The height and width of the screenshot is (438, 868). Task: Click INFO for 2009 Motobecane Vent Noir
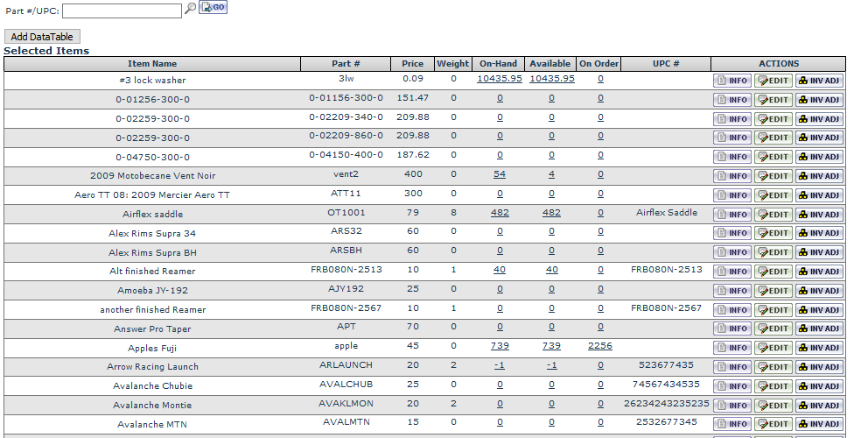pos(731,176)
